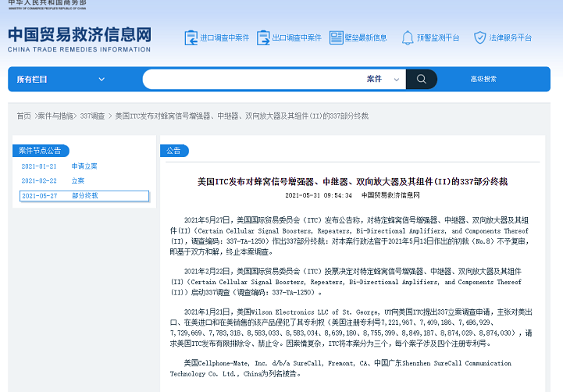Screen dimensions: 563x392
Task: Click the timestamp 2021-05-31 09:54:34
Action: [x=319, y=195]
